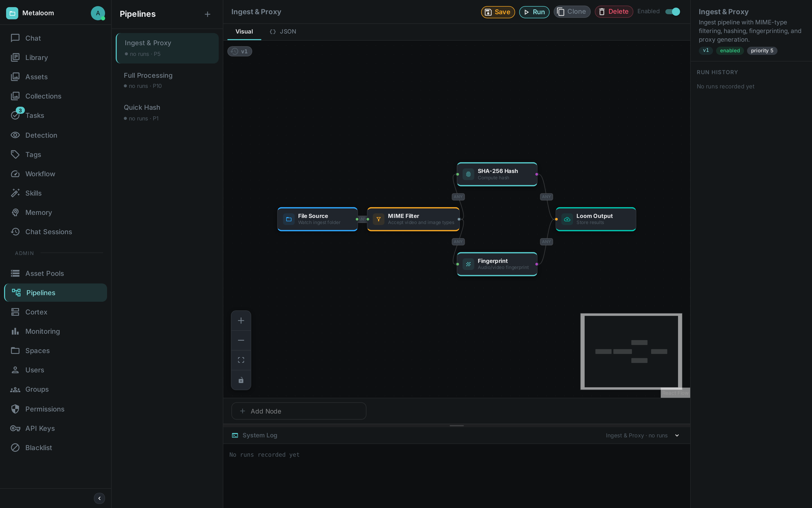Open the Groups icon
The height and width of the screenshot is (508, 812).
click(15, 389)
